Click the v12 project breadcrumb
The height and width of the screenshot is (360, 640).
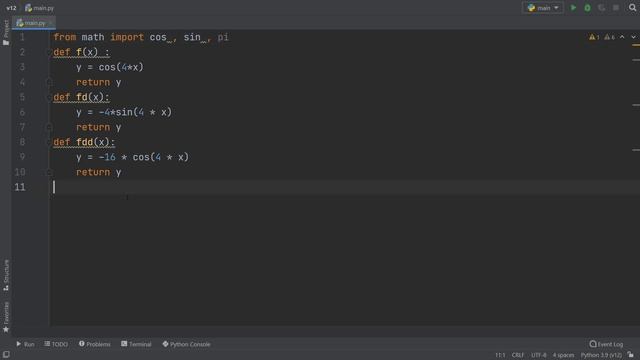11,8
